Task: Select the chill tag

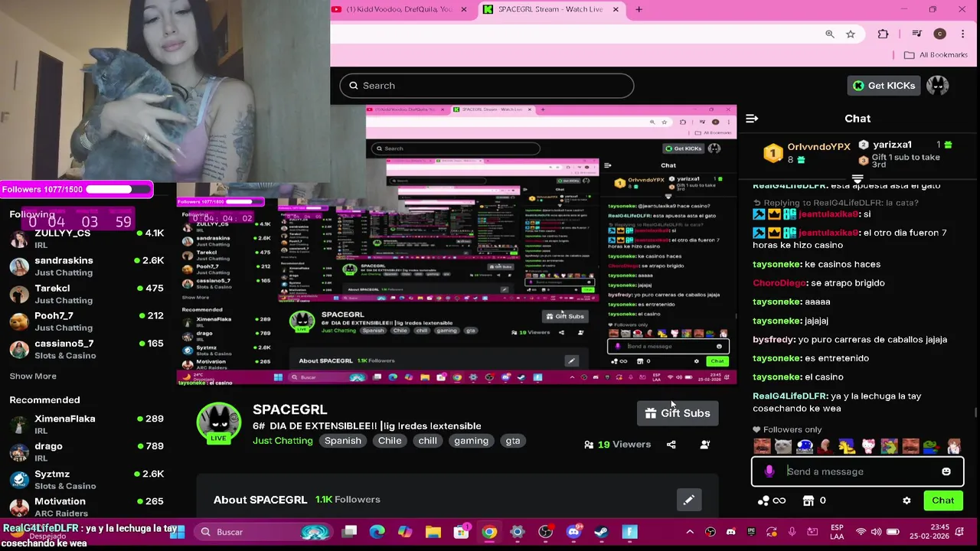Action: [427, 441]
